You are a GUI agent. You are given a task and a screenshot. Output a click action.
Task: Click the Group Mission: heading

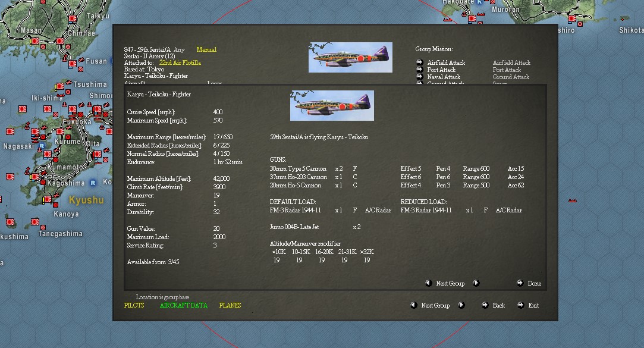[x=433, y=49]
